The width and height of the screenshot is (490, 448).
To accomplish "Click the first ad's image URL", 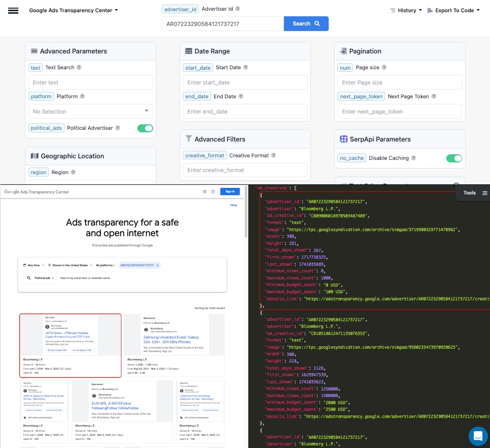I will [372, 230].
